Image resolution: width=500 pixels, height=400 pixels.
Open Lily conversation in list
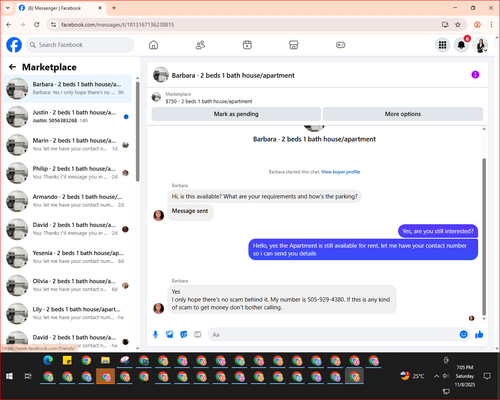[x=68, y=313]
